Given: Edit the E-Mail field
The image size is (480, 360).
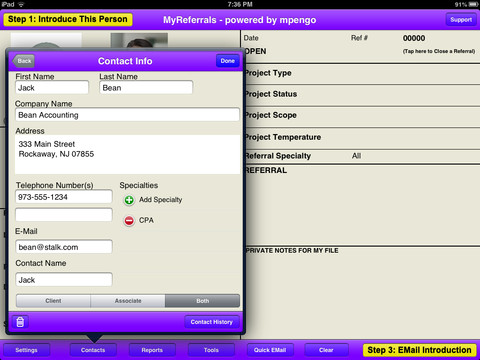Looking at the screenshot, I should [64, 247].
